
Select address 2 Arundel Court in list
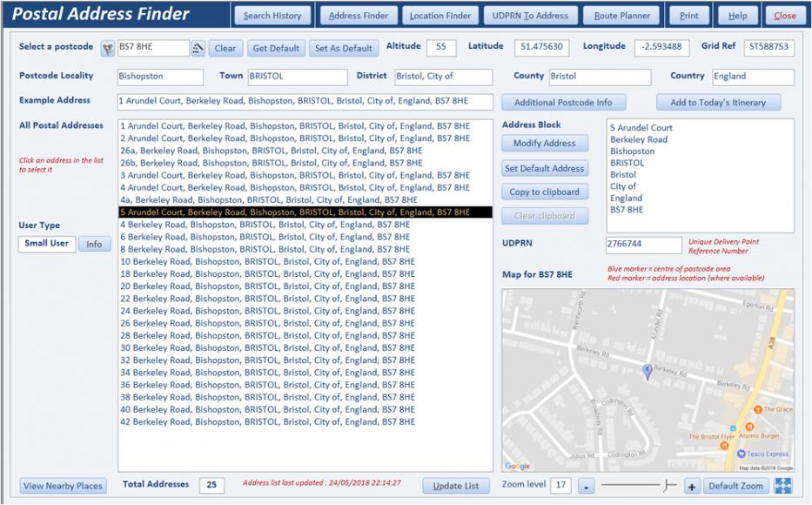tap(305, 138)
